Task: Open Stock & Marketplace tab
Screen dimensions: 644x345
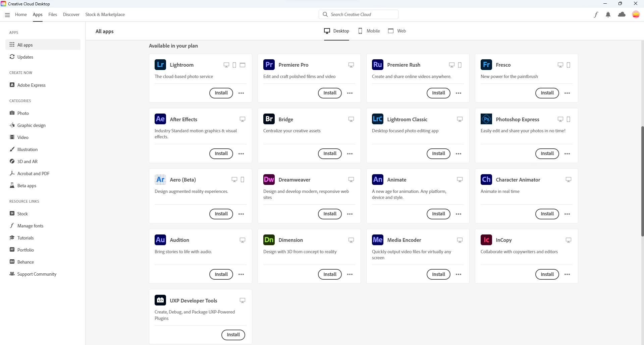Action: coord(105,14)
